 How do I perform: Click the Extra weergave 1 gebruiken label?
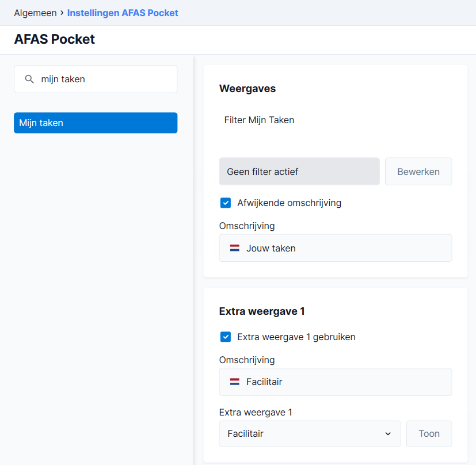coord(296,337)
